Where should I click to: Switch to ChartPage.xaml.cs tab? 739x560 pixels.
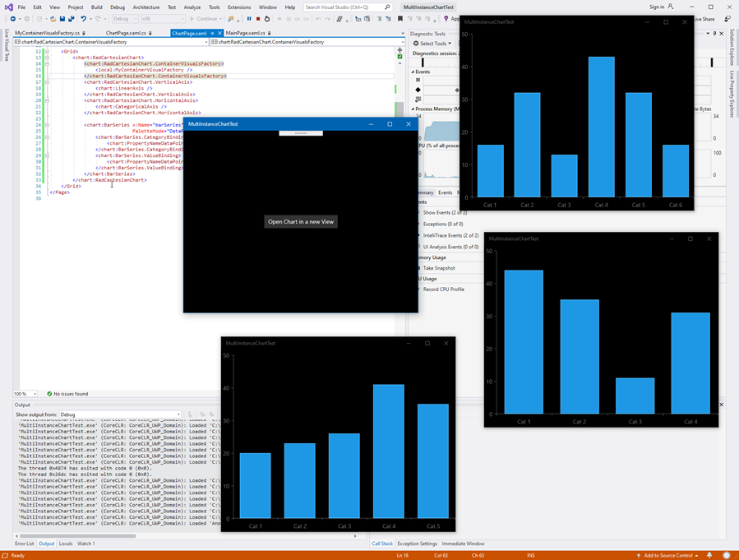(126, 34)
